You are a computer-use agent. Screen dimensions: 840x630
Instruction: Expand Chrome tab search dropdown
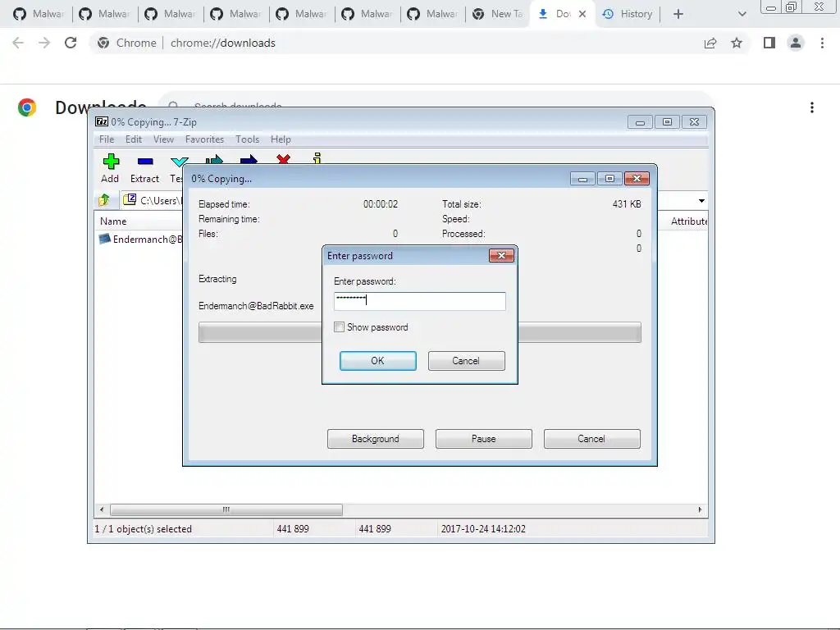pyautogui.click(x=742, y=14)
